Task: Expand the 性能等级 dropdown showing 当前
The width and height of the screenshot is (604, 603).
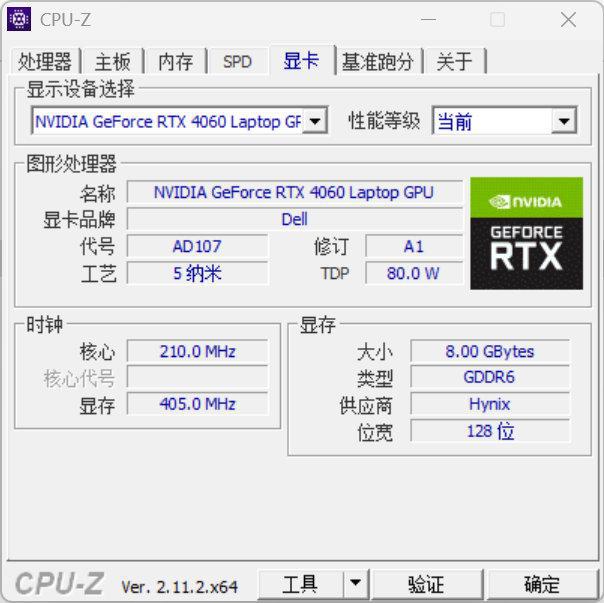Action: (564, 121)
